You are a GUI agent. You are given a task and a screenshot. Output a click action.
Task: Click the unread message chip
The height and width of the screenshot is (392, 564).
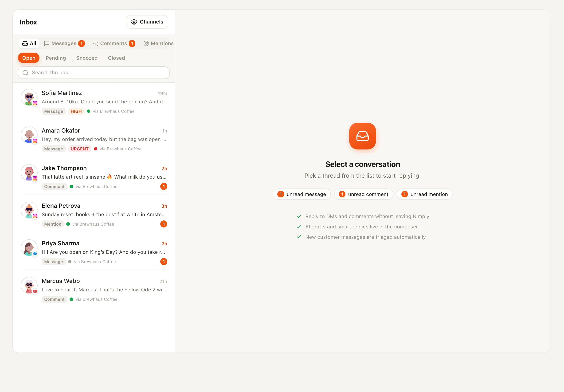pos(302,194)
